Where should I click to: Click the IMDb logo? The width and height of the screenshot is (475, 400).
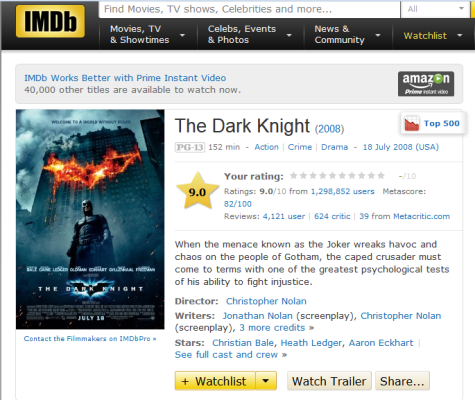click(x=50, y=21)
